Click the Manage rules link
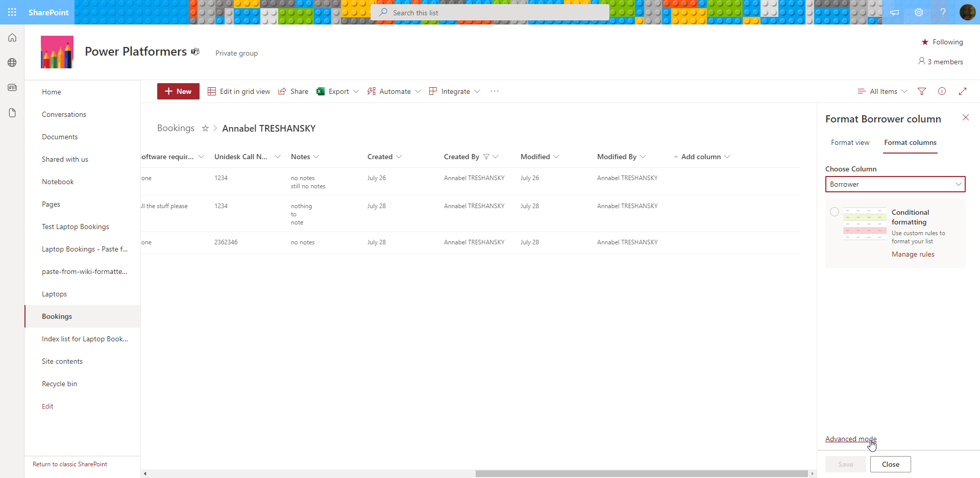Image resolution: width=980 pixels, height=478 pixels. [913, 254]
